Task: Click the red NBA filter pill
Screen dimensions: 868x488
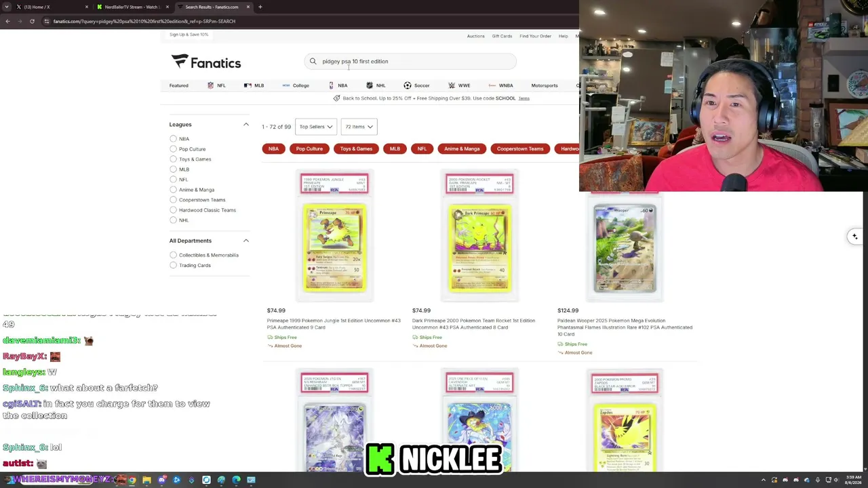Action: click(x=273, y=148)
